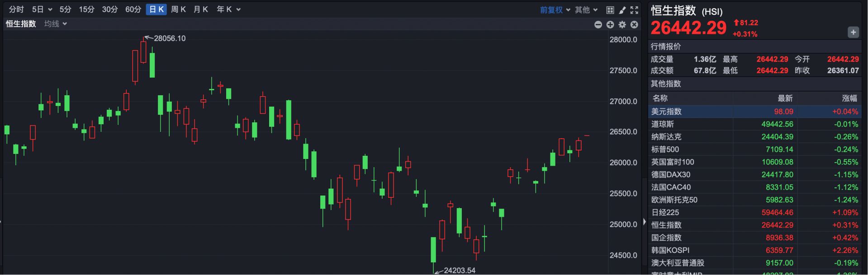The height and width of the screenshot is (275, 868).
Task: Select the 韩国KOSPI index row
Action: pos(754,251)
